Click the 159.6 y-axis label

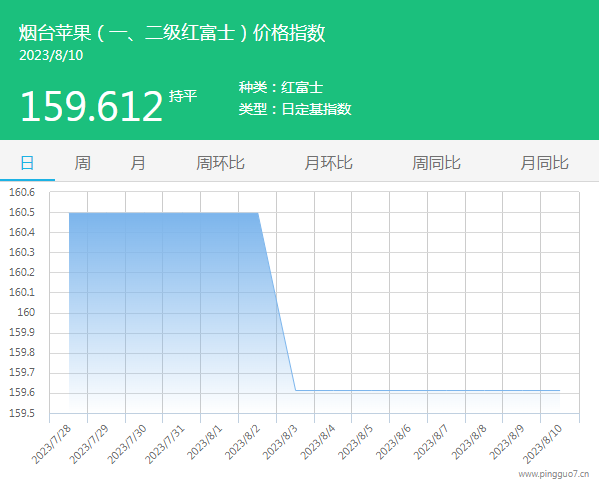(22, 392)
